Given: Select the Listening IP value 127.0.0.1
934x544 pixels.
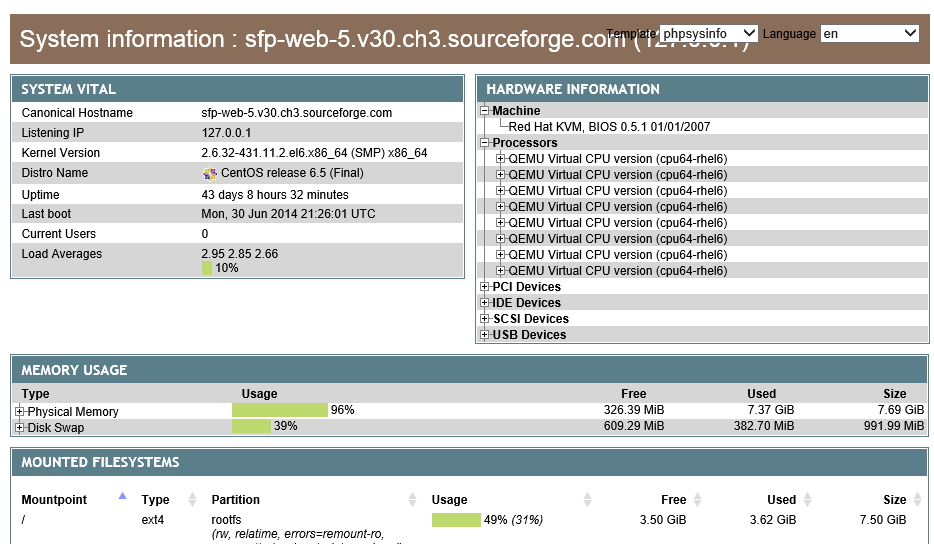Looking at the screenshot, I should tap(226, 133).
